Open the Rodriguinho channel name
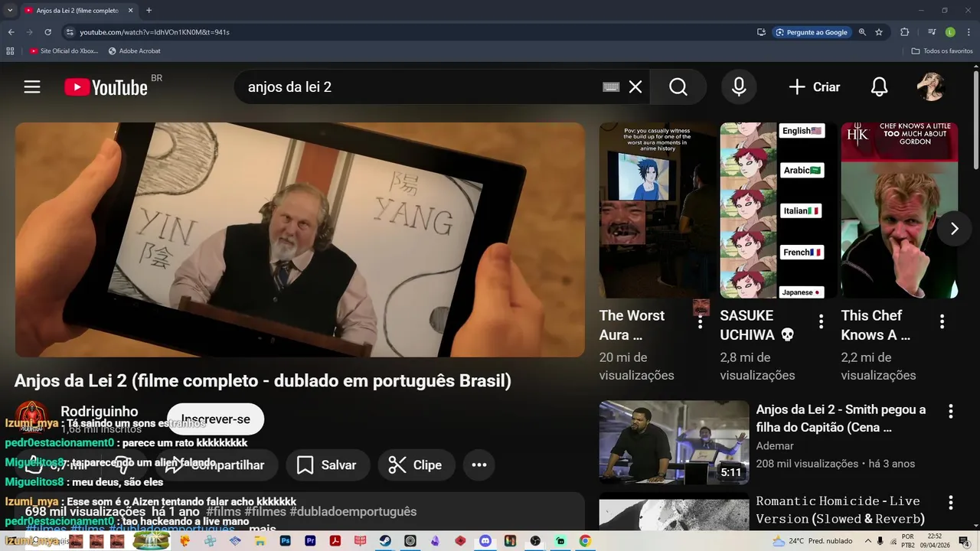 (100, 412)
